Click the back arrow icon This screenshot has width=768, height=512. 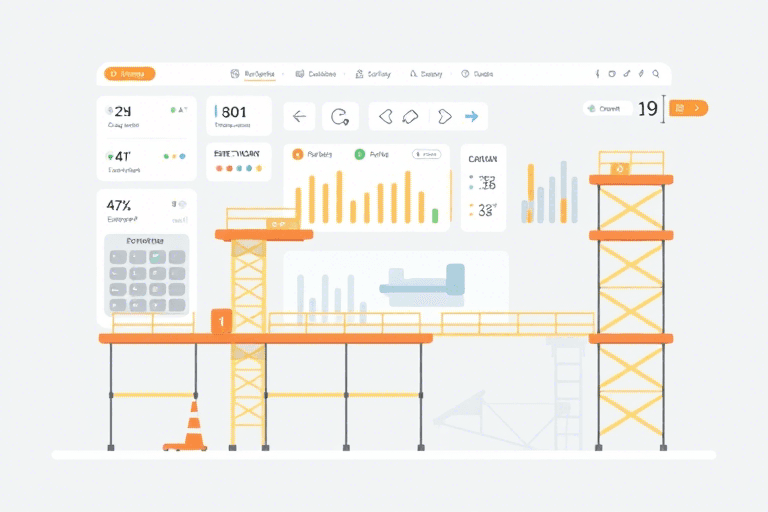click(298, 117)
